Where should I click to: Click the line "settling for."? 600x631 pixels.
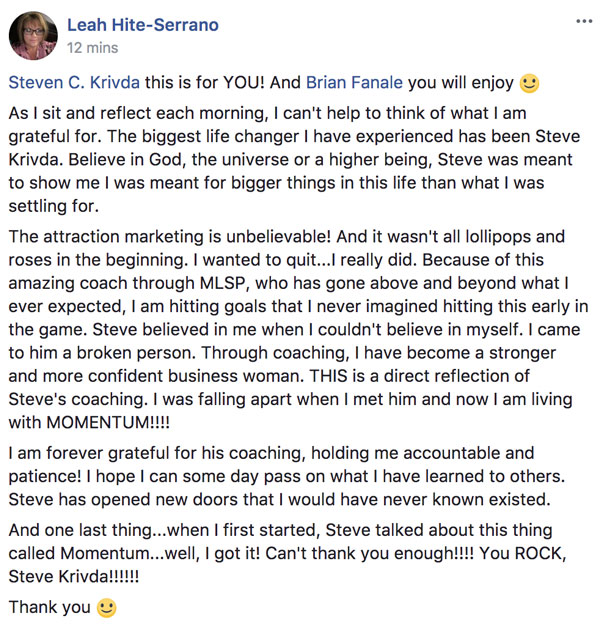coord(54,206)
